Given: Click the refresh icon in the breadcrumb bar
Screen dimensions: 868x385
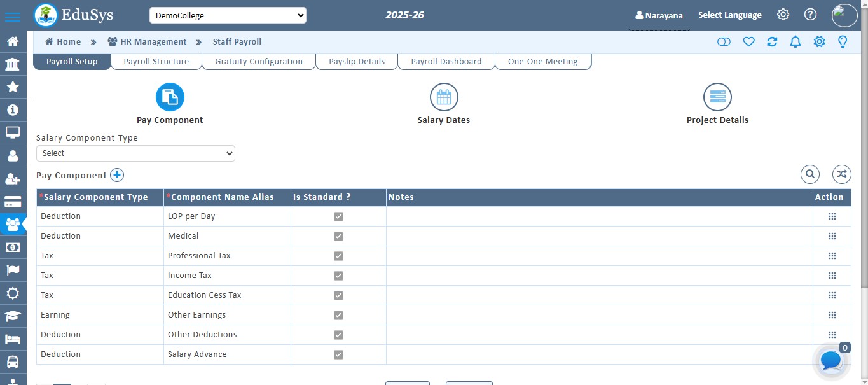Looking at the screenshot, I should (772, 41).
